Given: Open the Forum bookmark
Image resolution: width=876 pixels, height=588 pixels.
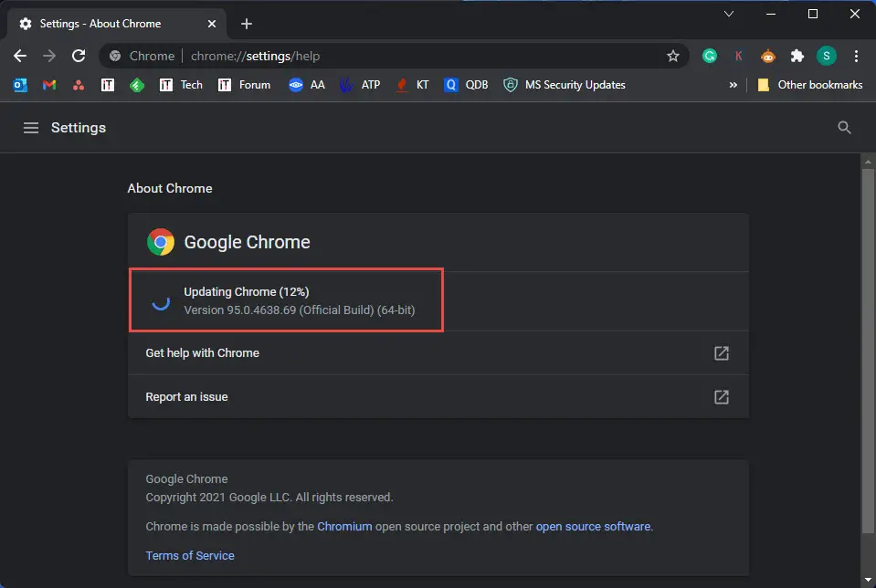Looking at the screenshot, I should pos(244,85).
